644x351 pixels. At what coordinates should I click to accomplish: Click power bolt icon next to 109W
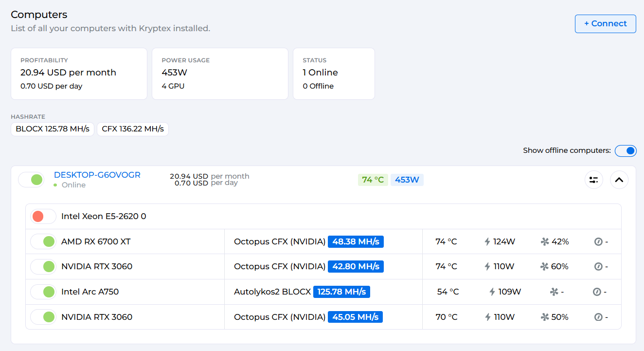492,292
